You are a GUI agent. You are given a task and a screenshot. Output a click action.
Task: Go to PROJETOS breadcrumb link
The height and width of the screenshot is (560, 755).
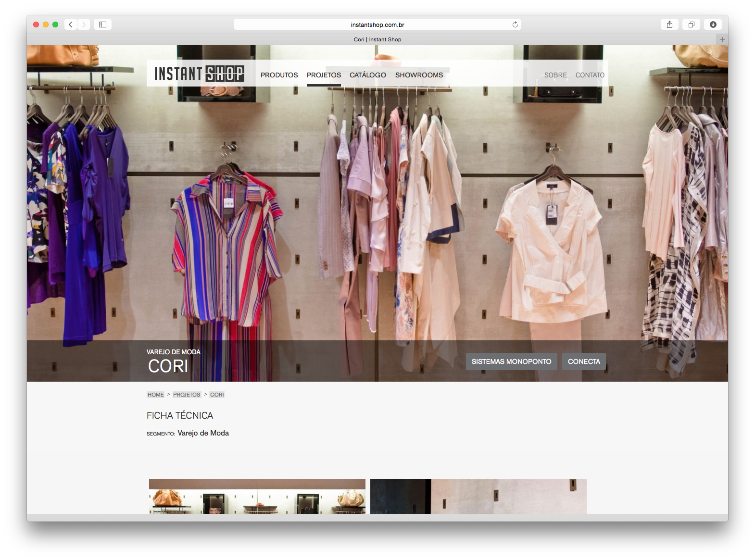point(187,395)
